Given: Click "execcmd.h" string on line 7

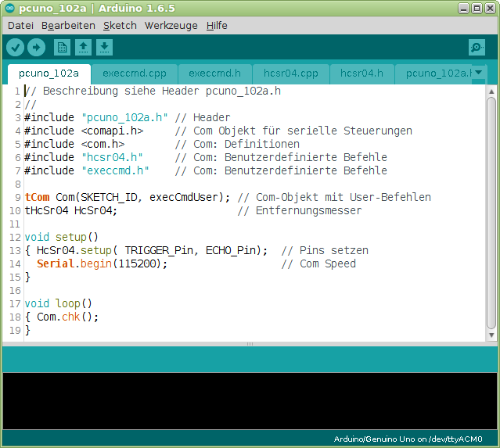Looking at the screenshot, I should click(115, 170).
